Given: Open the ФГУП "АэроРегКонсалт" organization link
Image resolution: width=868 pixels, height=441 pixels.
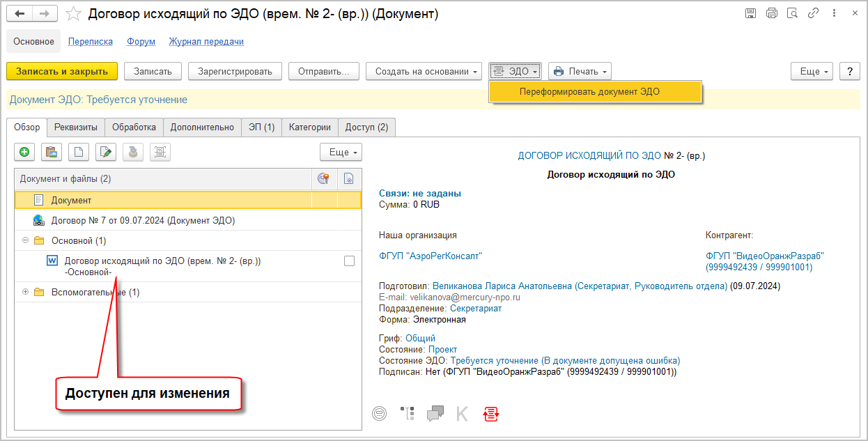Looking at the screenshot, I should coord(431,256).
